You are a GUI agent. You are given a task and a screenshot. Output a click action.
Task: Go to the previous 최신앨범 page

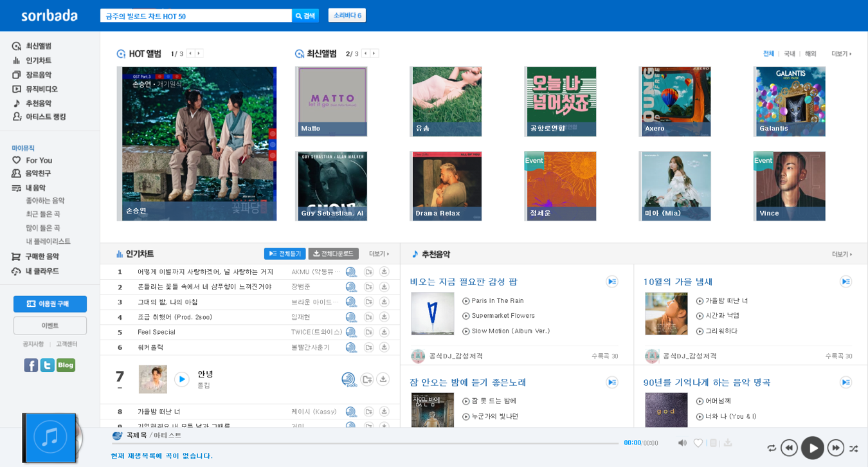tap(365, 53)
